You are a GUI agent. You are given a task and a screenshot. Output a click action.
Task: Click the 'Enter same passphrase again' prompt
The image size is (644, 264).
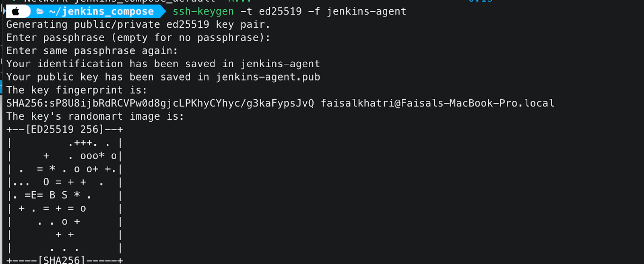tap(92, 51)
